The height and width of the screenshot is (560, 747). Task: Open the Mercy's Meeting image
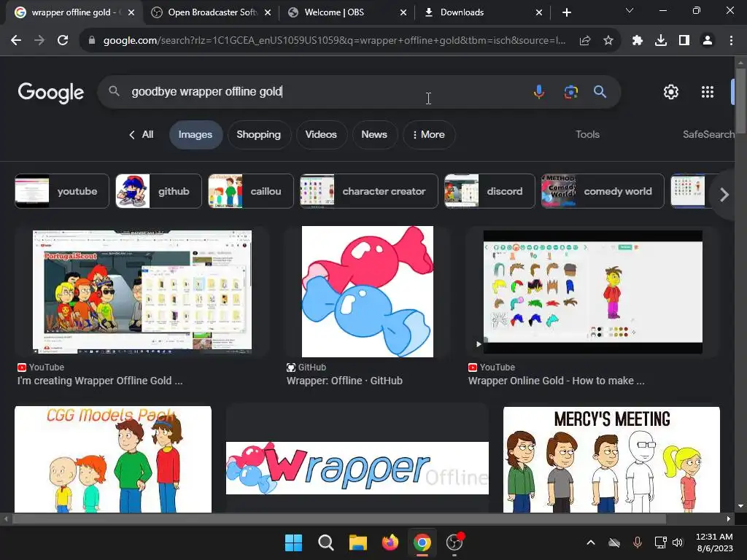click(611, 459)
